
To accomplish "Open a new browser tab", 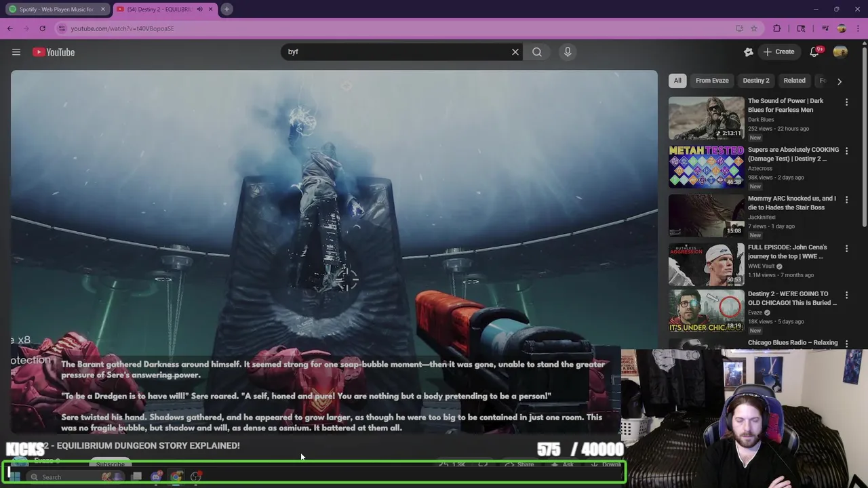I will click(226, 9).
